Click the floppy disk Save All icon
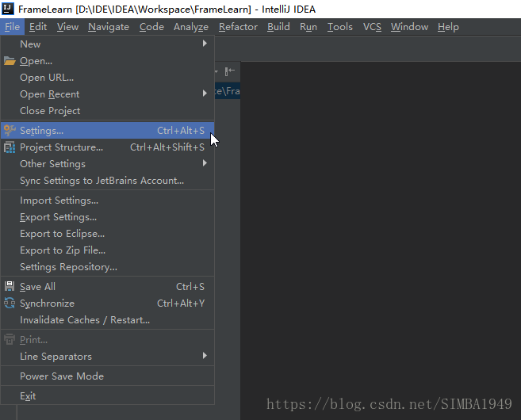The image size is (521, 420). 10,286
